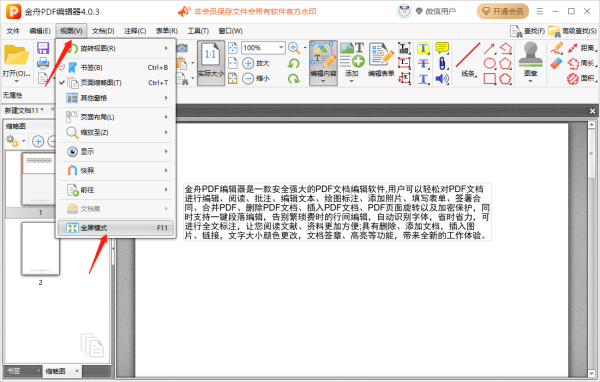Image resolution: width=600 pixels, height=382 pixels.
Task: Close the 新建文档11 document tab
Action: pos(53,109)
